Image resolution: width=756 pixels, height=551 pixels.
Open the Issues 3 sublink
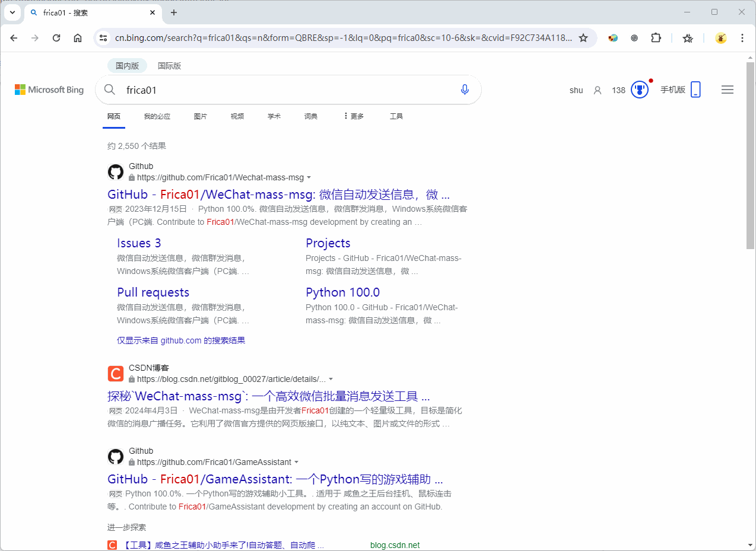[x=139, y=243]
